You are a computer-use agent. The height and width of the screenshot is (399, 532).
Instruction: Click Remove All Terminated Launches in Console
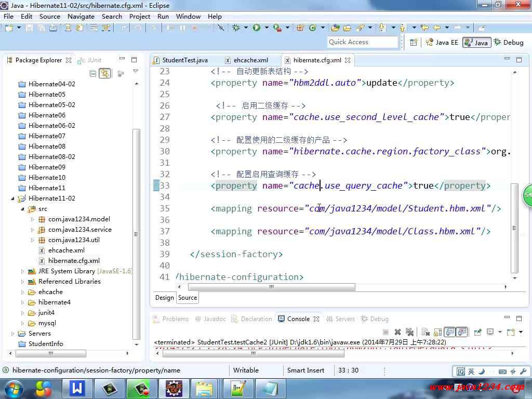[410, 332]
